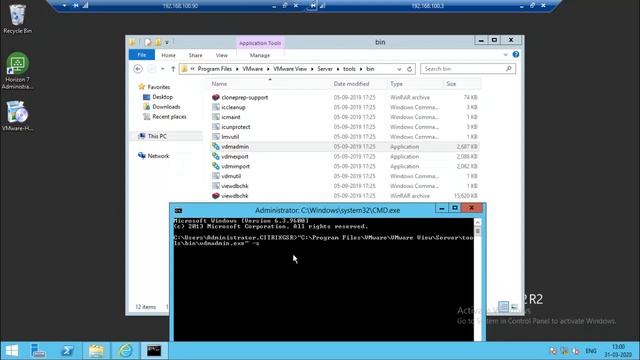Select the vdmutil file
The width and height of the screenshot is (640, 360).
point(231,176)
